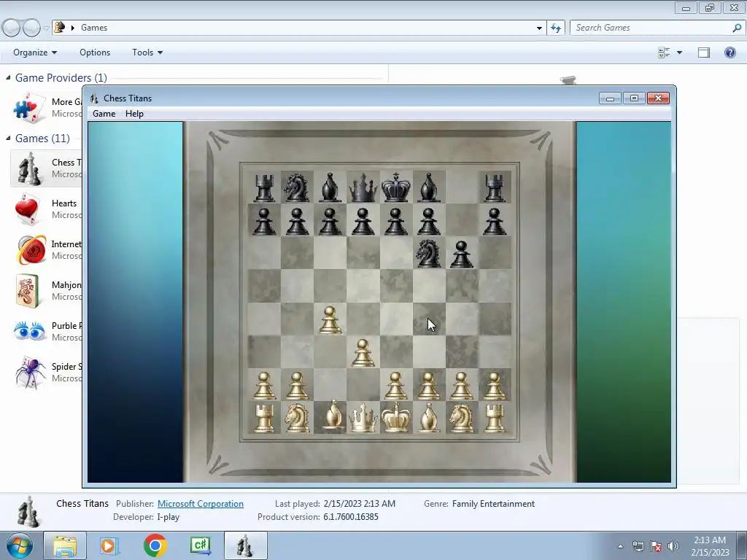Select the white knight on b1

297,418
